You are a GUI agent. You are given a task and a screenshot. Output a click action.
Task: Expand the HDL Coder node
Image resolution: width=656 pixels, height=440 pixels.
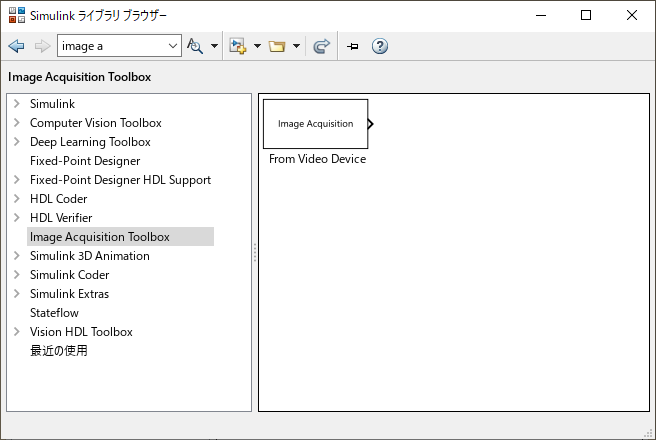[17, 198]
